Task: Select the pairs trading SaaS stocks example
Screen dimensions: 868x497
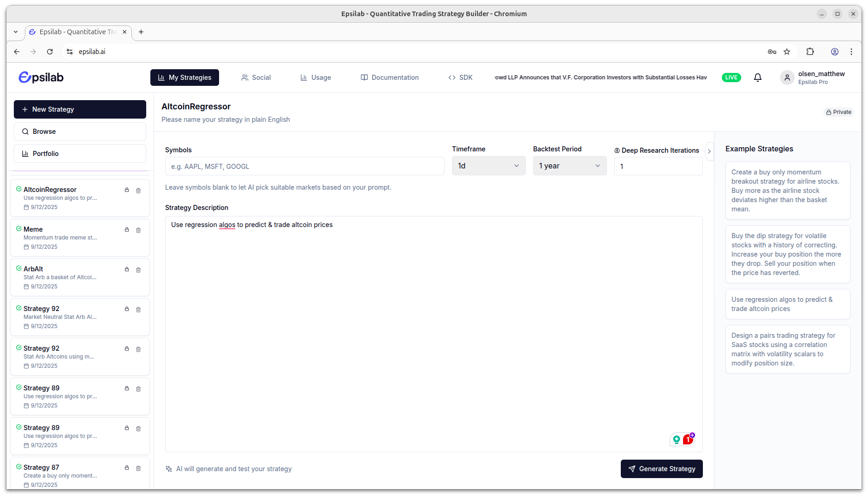Action: point(787,349)
